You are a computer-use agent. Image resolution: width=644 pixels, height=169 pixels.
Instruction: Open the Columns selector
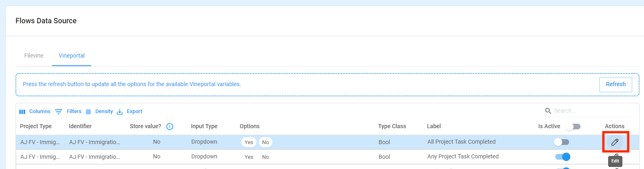click(35, 111)
